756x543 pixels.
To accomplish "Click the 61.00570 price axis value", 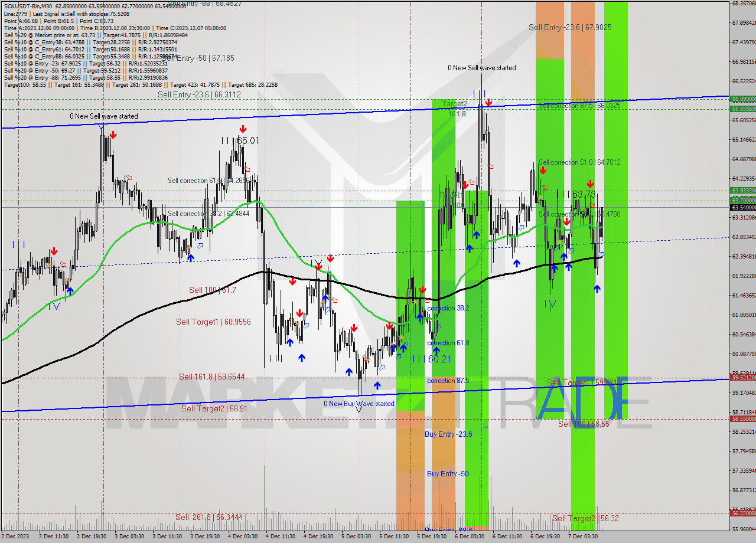I will click(743, 315).
